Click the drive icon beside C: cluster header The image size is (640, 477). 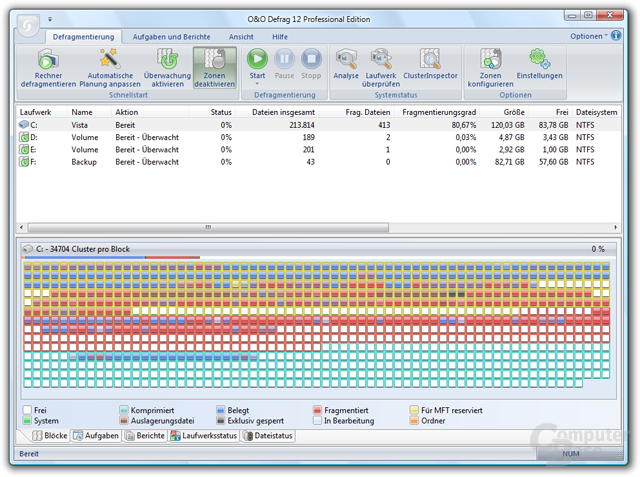coord(28,248)
